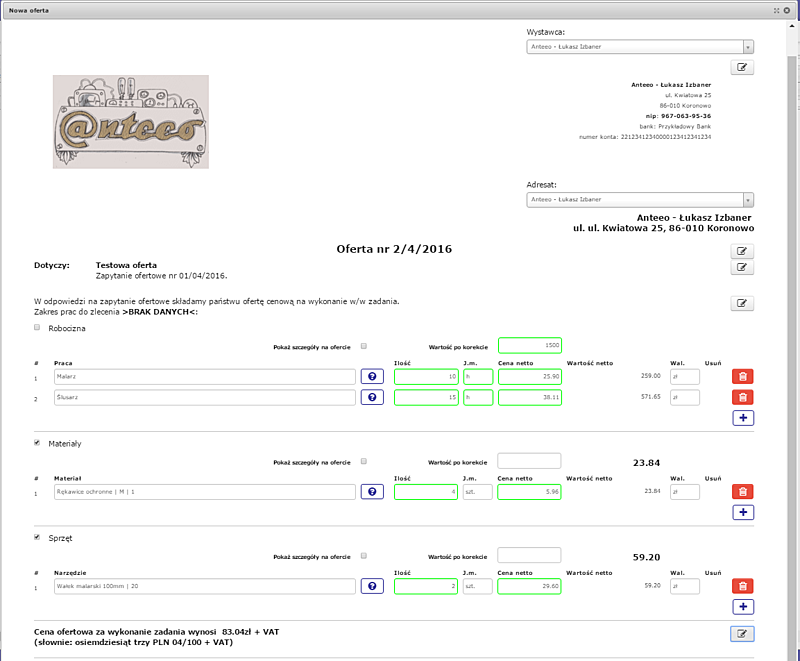Open help for Rękawice ochronne material
Viewport: 800px width, 661px height.
pos(372,492)
